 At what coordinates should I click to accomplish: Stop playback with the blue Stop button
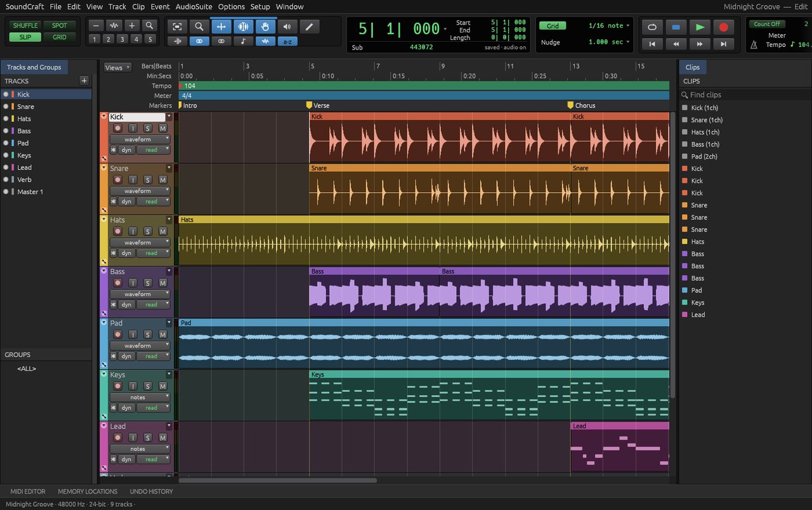click(x=676, y=27)
